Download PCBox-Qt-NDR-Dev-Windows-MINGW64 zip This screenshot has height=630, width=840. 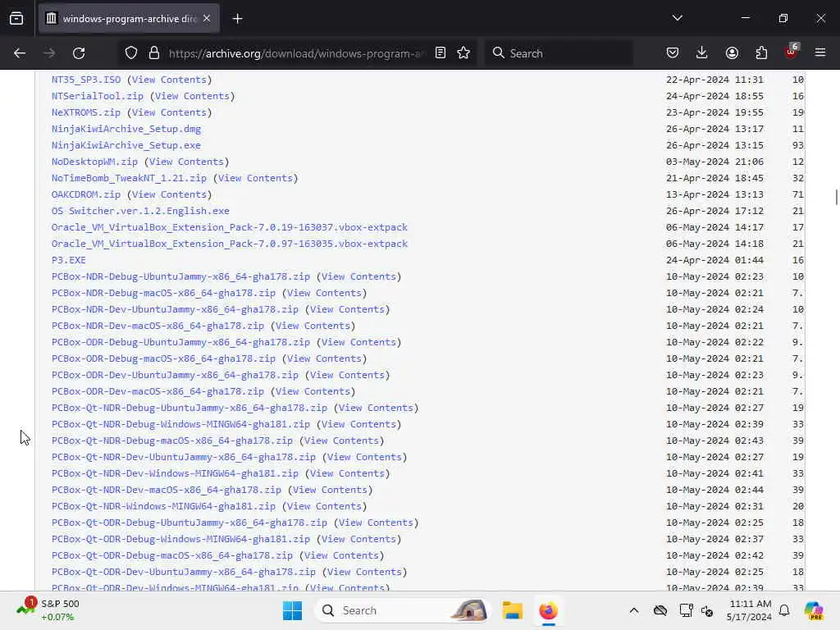tap(175, 473)
